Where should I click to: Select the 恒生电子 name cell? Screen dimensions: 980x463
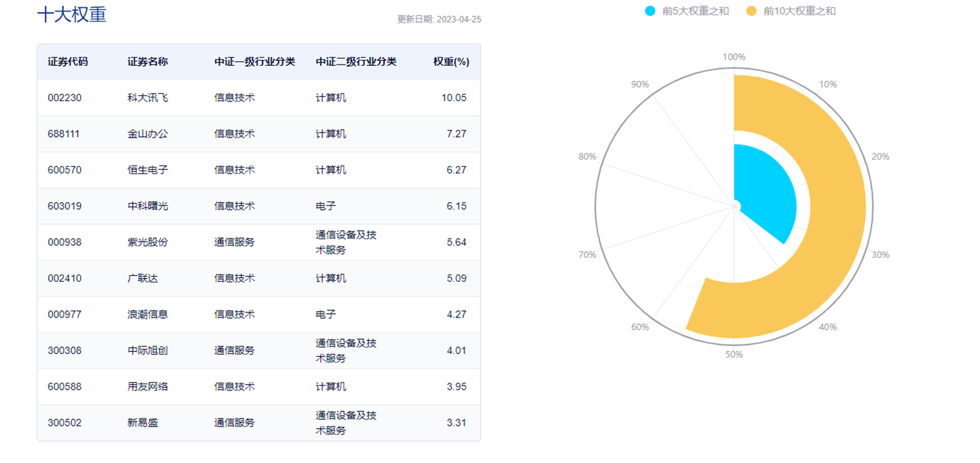click(x=148, y=170)
